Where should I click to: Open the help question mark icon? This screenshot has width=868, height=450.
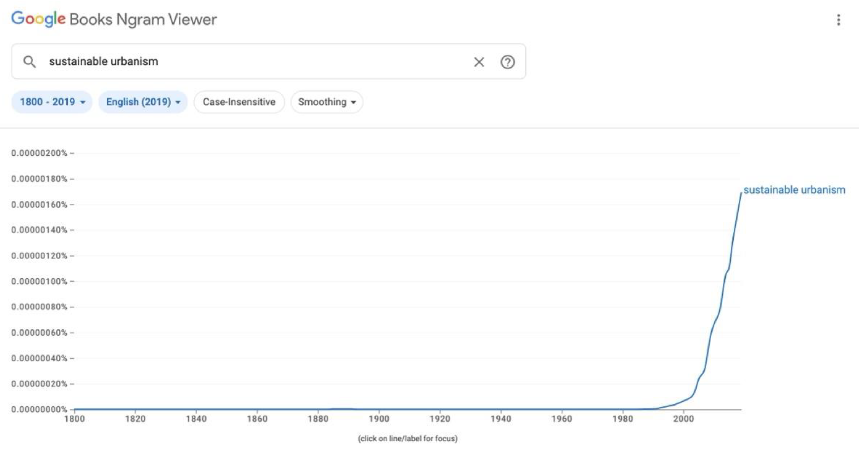pos(507,62)
